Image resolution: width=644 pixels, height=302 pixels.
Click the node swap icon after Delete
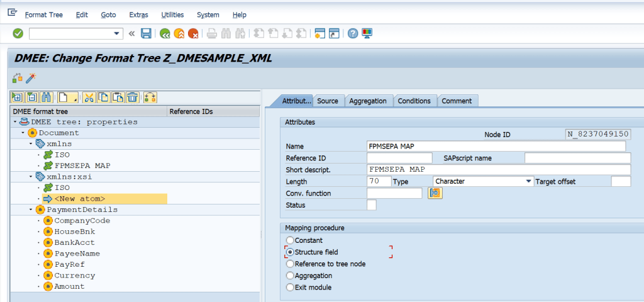[x=150, y=98]
